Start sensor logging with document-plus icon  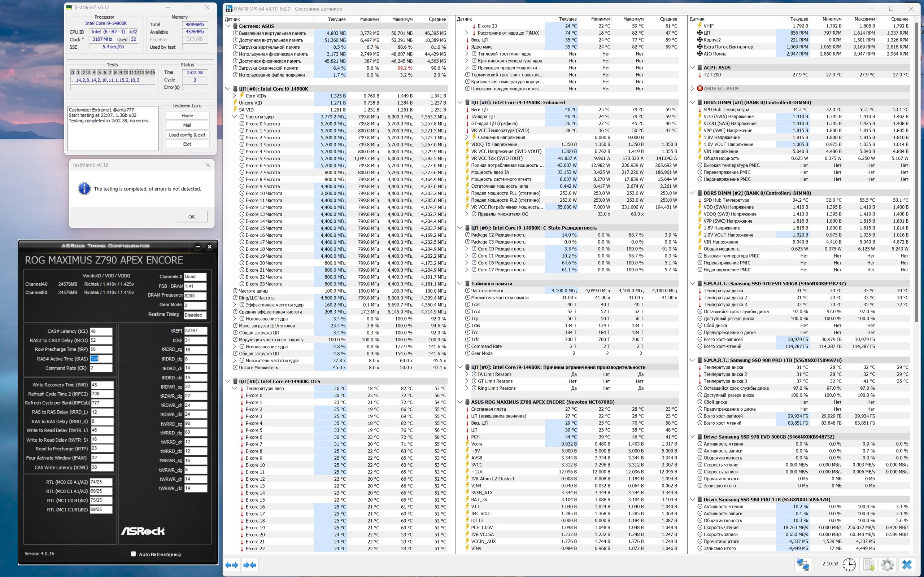869,564
